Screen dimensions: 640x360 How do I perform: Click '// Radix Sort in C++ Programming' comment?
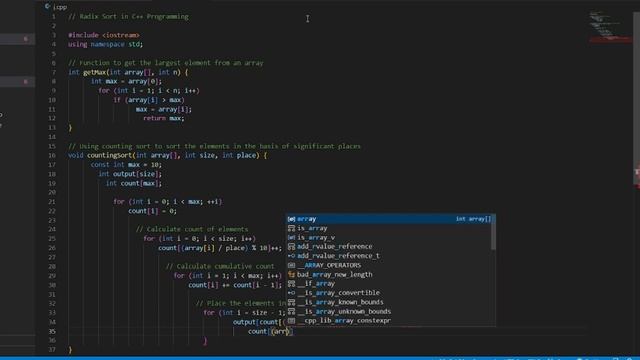pyautogui.click(x=128, y=17)
